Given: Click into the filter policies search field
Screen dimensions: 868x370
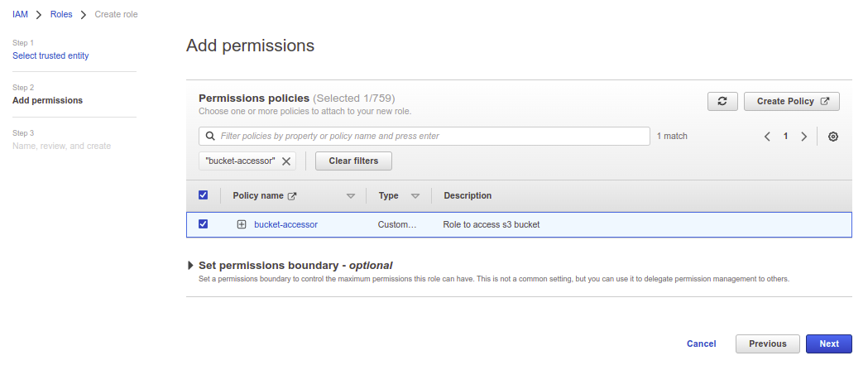Looking at the screenshot, I should [x=430, y=136].
